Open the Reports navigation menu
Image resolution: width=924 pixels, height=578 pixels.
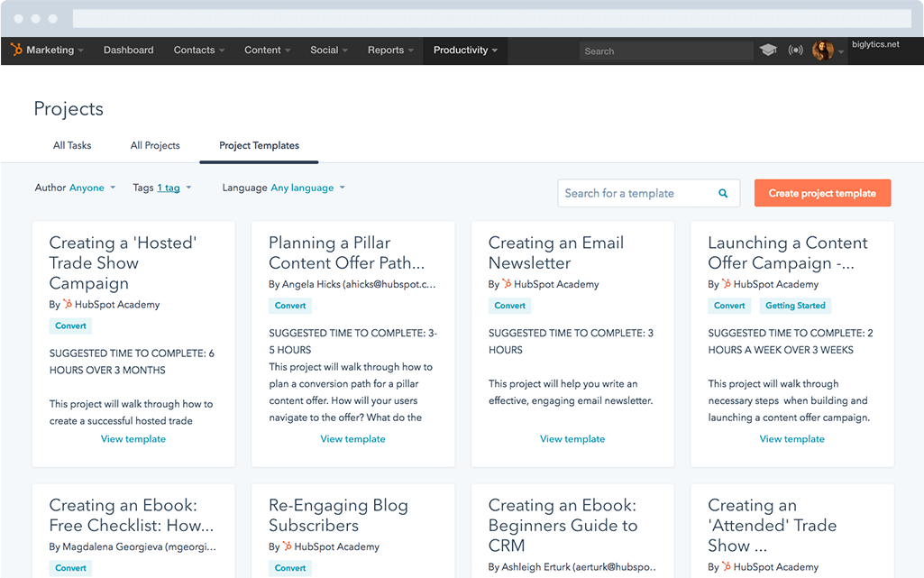(x=390, y=50)
